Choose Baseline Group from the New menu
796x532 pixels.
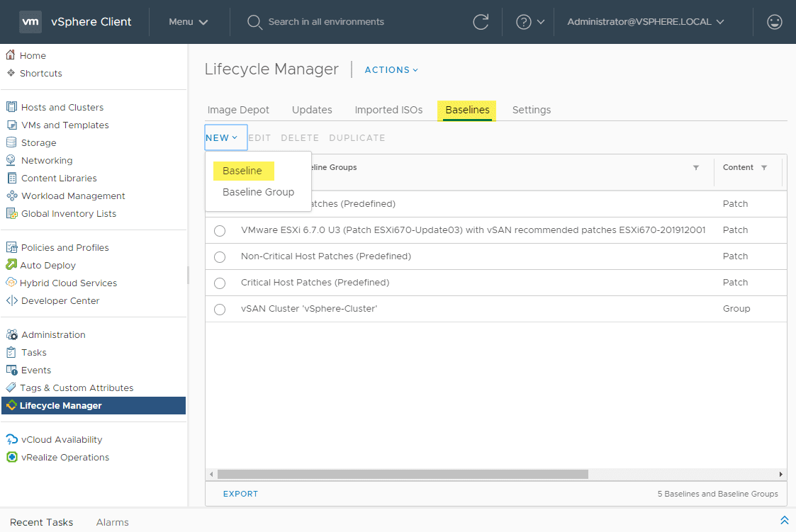(258, 192)
